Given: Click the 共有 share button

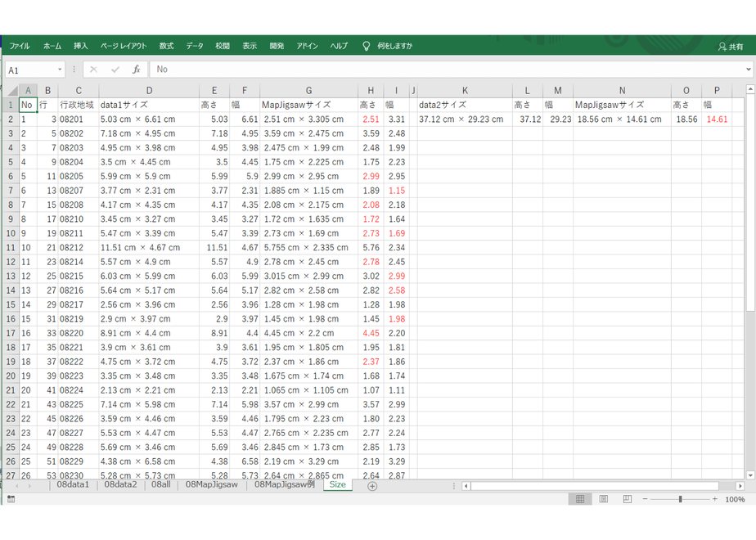Looking at the screenshot, I should (x=731, y=47).
